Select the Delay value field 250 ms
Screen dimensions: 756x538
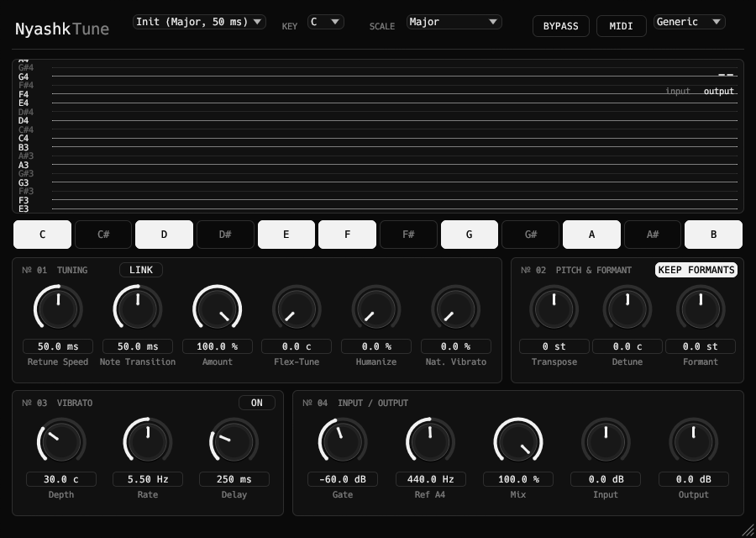coord(234,479)
